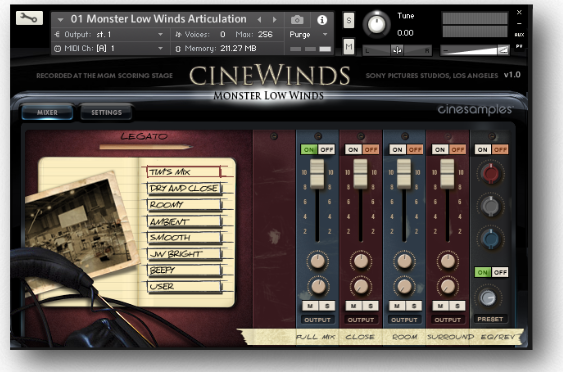Go to next instrument with right arrow
Screen dimensions: 563x372
point(274,20)
